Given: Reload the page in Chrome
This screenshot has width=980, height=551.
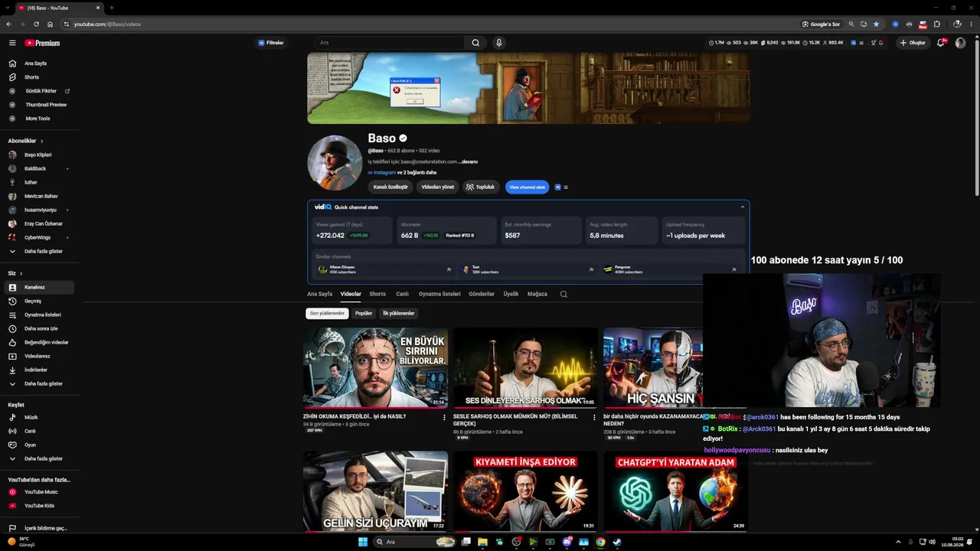Looking at the screenshot, I should click(x=36, y=24).
